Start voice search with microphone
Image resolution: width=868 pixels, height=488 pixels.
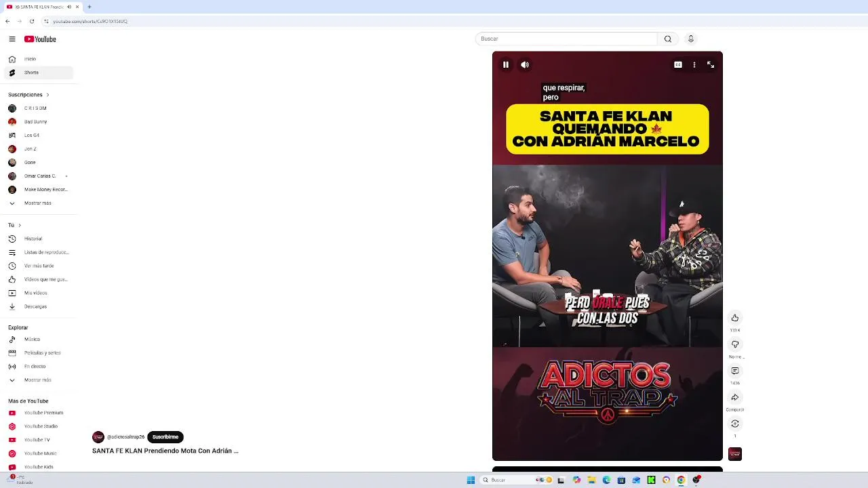point(690,39)
